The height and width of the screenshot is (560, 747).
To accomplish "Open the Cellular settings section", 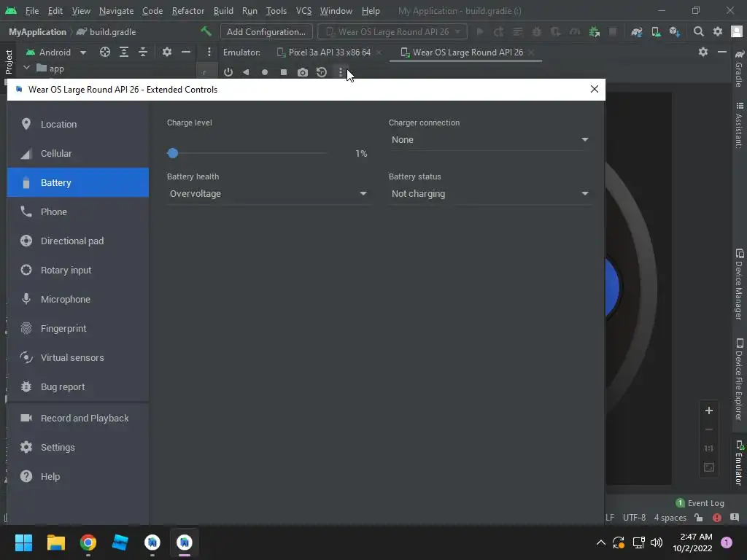I will point(77,153).
